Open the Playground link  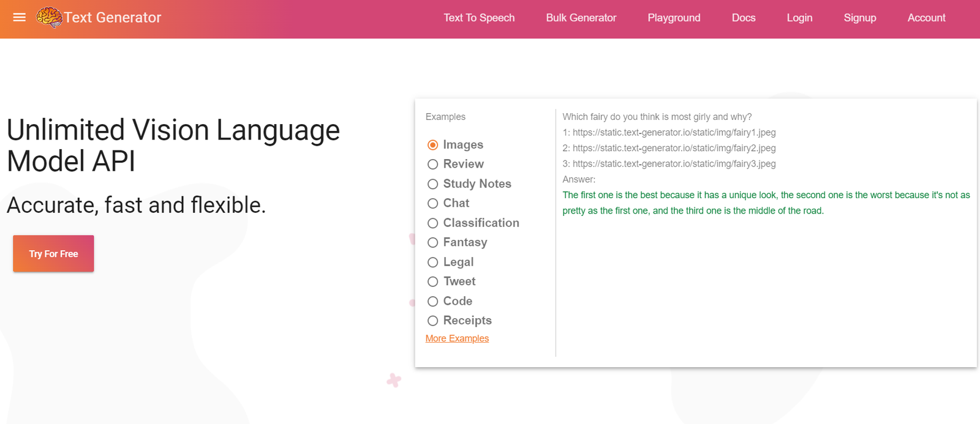tap(674, 18)
